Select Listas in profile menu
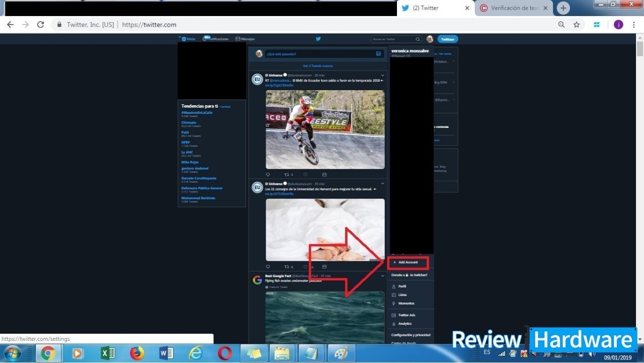Screen dimensions: 644x363 point(402,295)
